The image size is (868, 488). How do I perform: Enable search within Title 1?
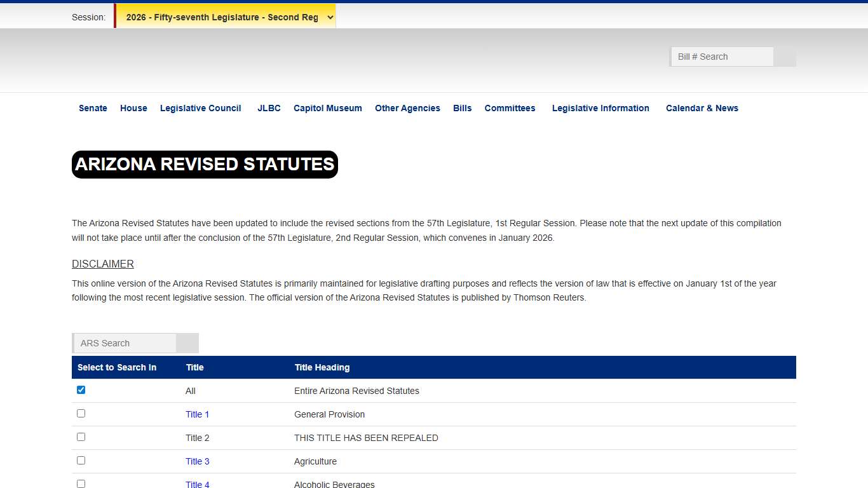click(81, 413)
